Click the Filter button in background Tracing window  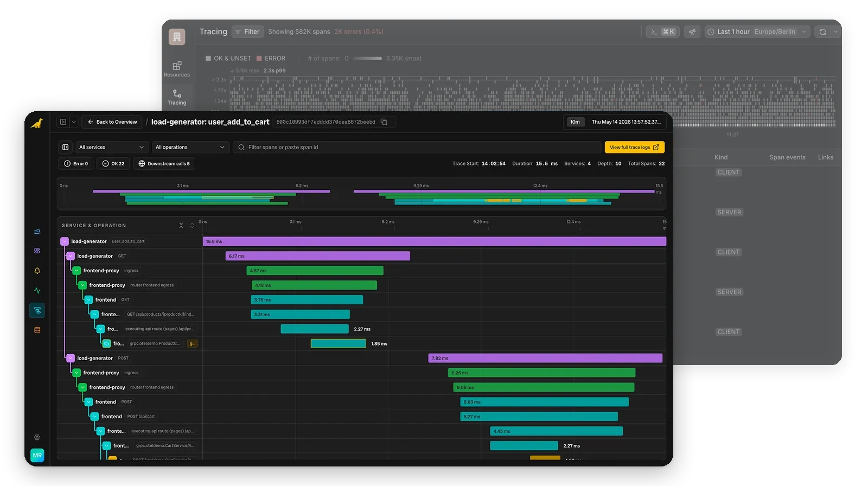click(247, 32)
